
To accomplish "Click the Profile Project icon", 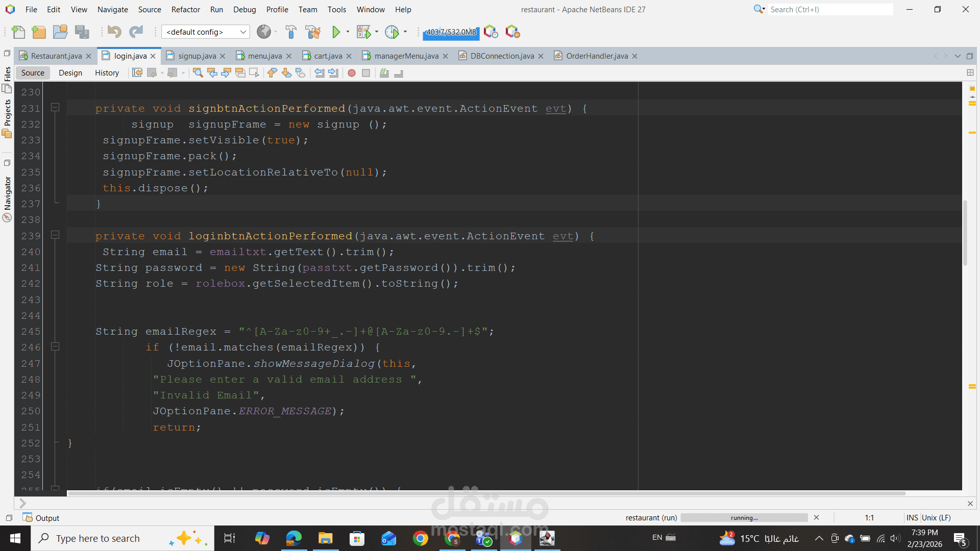I will point(391,32).
